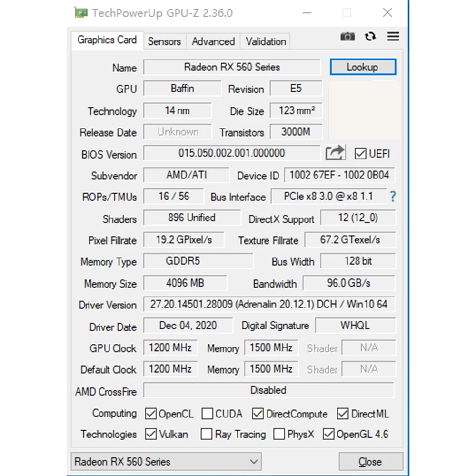
Task: Open the Radeon RX 560 Series GPU dropdown
Action: click(166, 461)
